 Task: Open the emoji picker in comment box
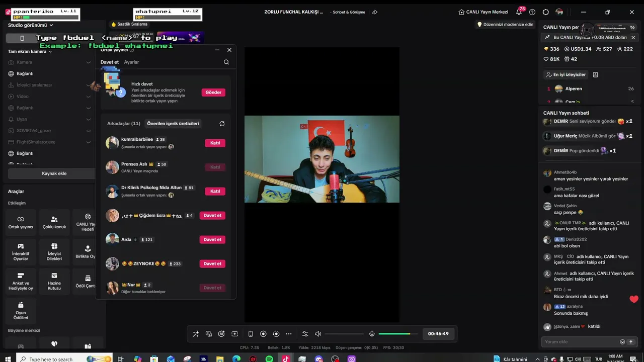(x=622, y=342)
